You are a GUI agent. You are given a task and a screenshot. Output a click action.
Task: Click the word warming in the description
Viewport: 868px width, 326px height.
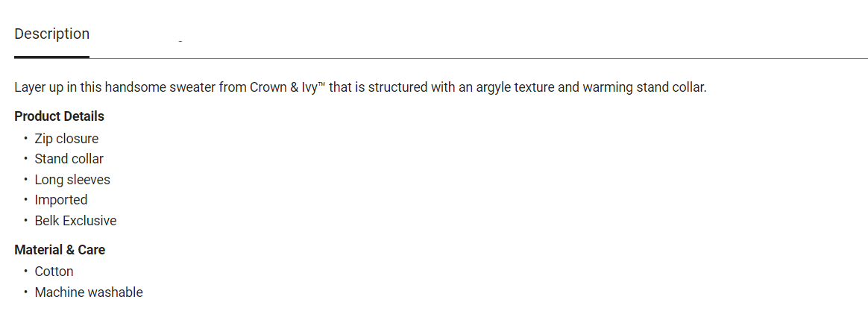(x=607, y=87)
